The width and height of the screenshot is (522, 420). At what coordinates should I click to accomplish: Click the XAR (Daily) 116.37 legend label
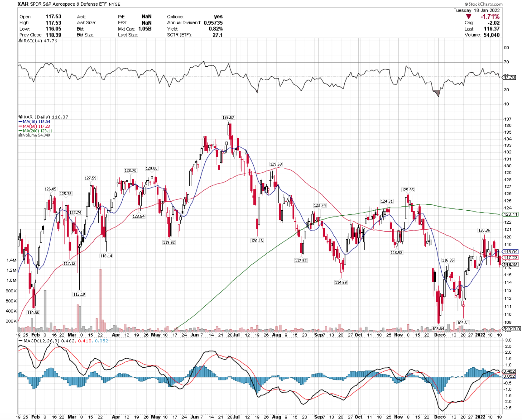click(43, 117)
